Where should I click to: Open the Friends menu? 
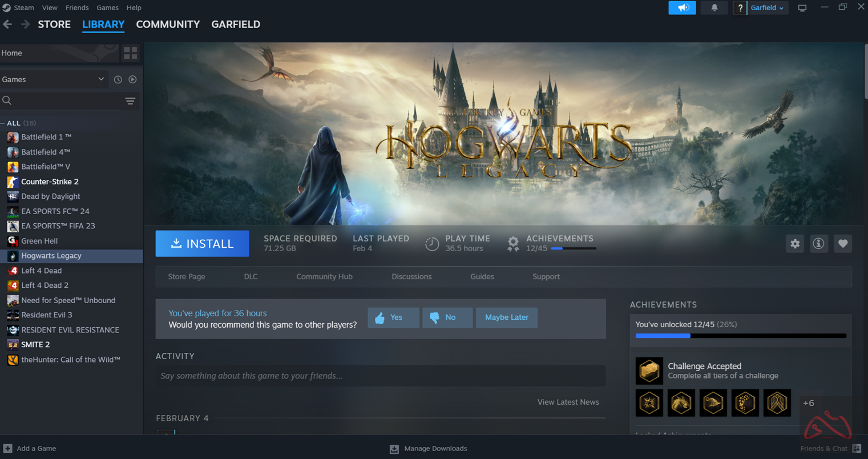(77, 8)
